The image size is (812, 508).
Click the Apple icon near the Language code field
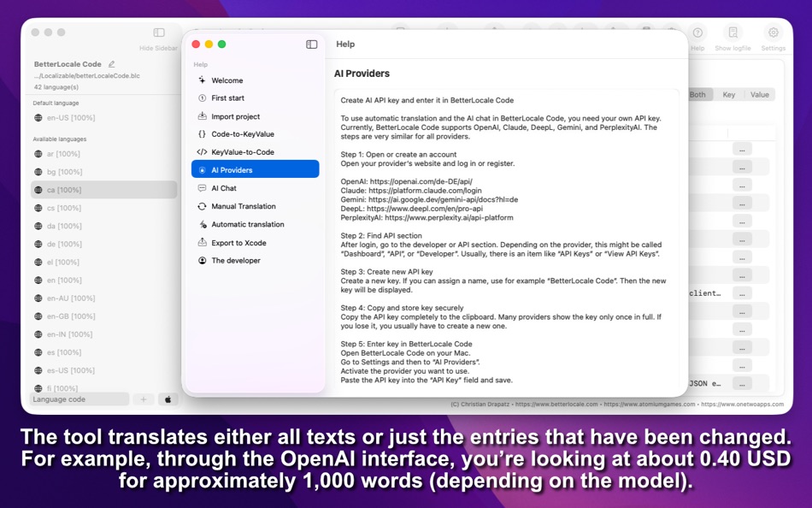click(168, 398)
